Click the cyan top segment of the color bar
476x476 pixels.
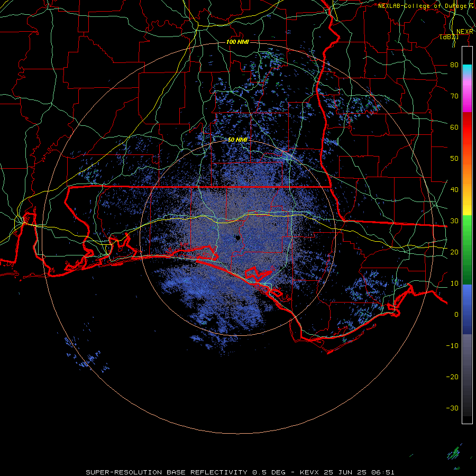point(467,69)
